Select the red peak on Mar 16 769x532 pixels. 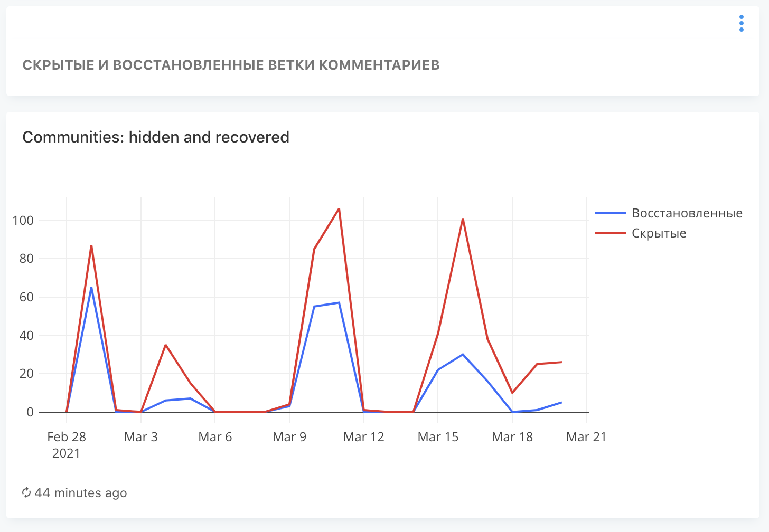pyautogui.click(x=463, y=218)
